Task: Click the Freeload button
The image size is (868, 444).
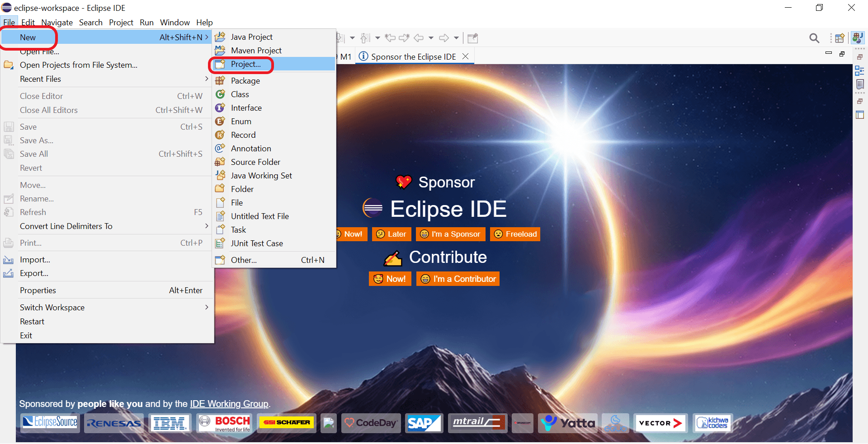Action: click(x=515, y=234)
